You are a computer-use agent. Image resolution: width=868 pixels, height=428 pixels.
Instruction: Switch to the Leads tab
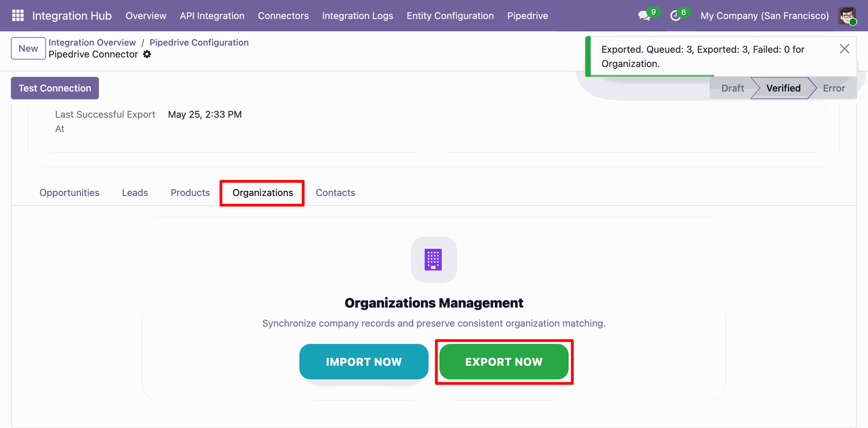[135, 193]
